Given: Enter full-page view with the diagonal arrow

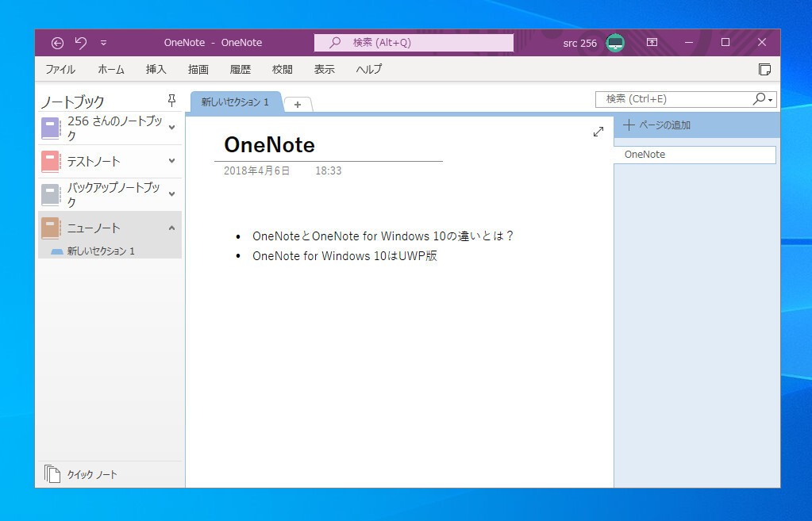Looking at the screenshot, I should coord(598,132).
